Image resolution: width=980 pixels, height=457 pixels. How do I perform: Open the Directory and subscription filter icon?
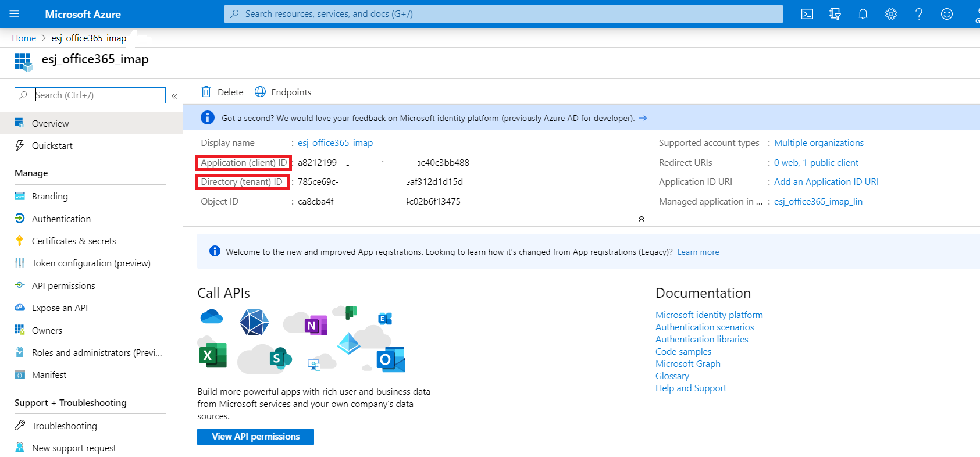coord(835,14)
